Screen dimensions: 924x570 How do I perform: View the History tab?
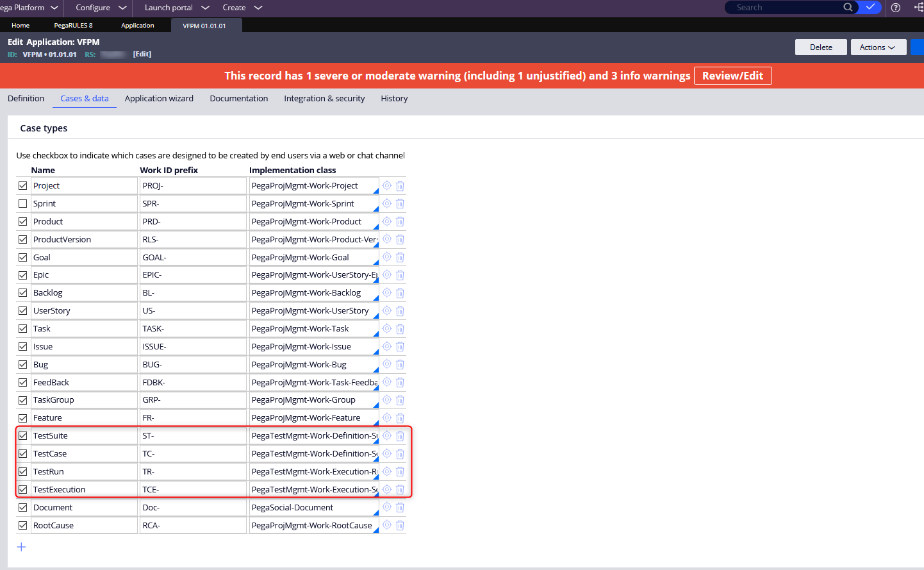click(x=394, y=99)
